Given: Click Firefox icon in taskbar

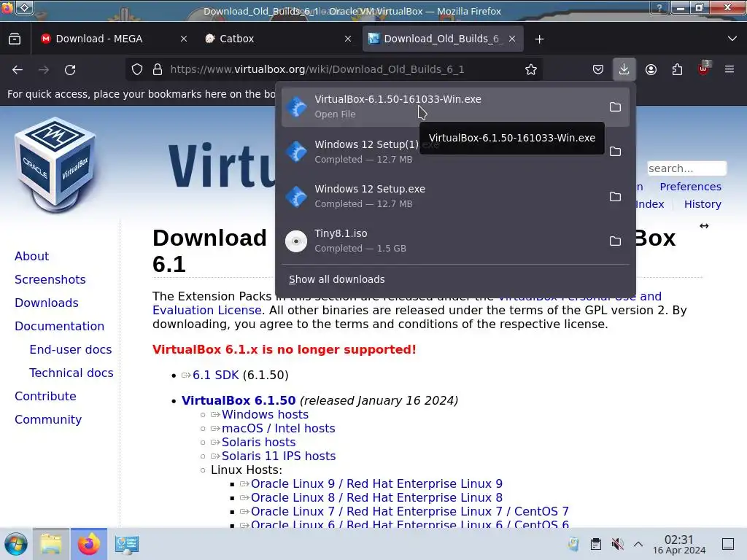Looking at the screenshot, I should tap(88, 544).
